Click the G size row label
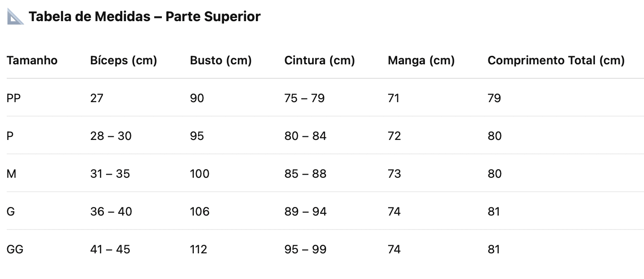 (x=11, y=211)
